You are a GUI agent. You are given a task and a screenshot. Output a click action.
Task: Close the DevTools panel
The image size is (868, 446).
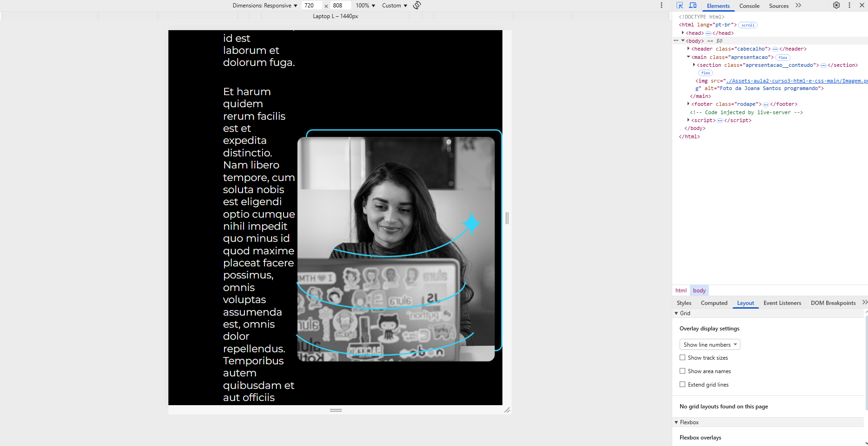(862, 6)
